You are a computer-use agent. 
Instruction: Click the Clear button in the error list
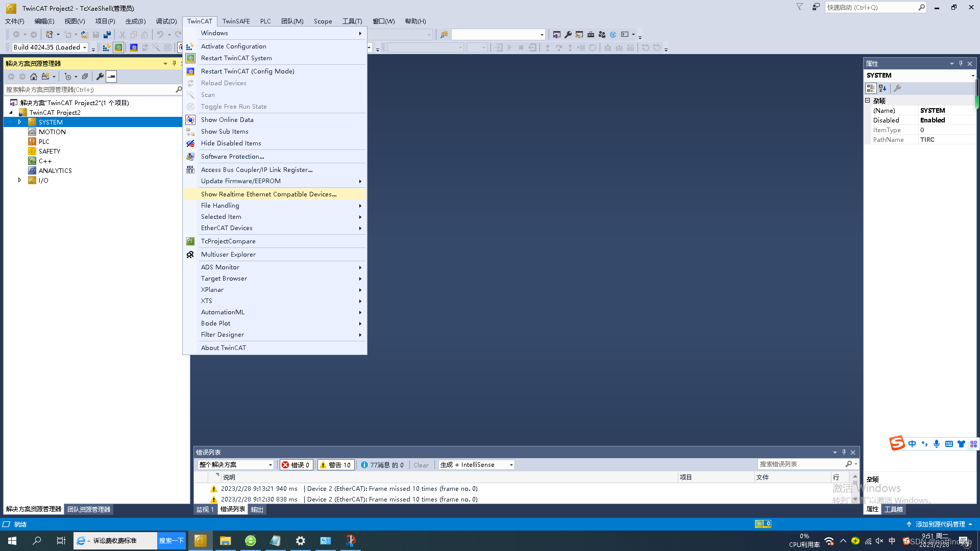point(421,464)
